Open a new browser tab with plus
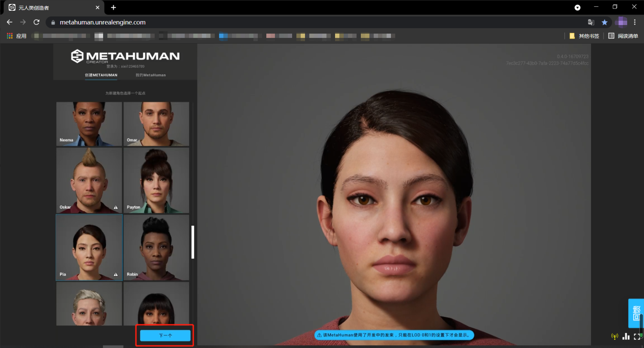This screenshot has width=644, height=348. [x=113, y=8]
